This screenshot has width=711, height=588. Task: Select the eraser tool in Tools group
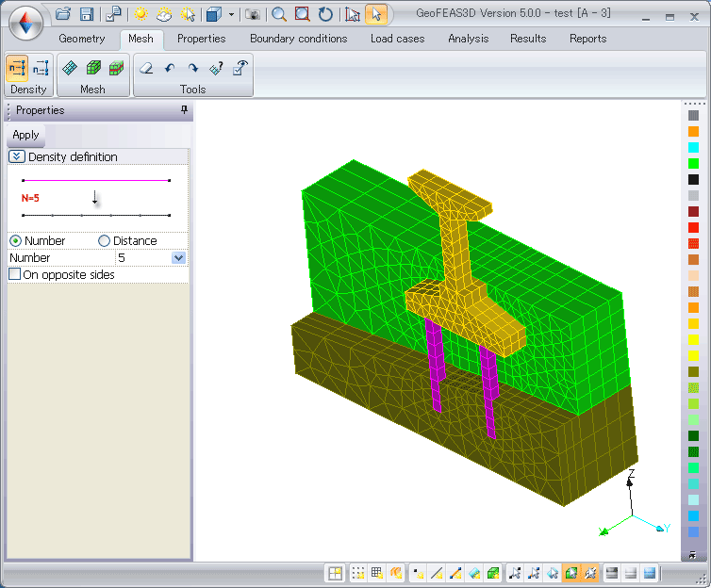pos(146,69)
